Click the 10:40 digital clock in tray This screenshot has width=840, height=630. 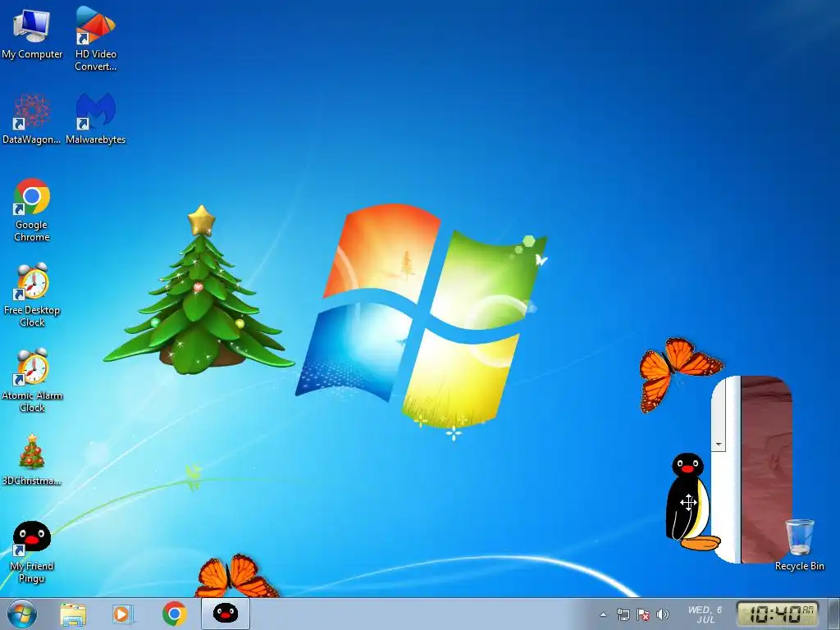[x=778, y=614]
